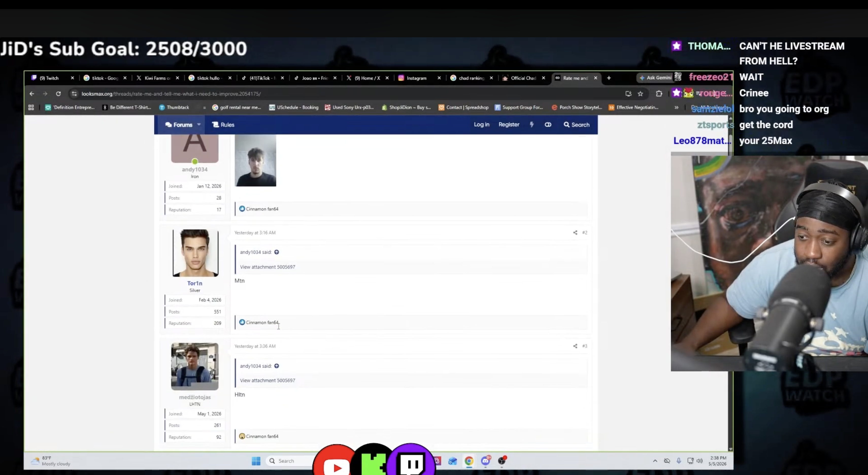This screenshot has width=868, height=475.
Task: Show hidden system tray icons
Action: coord(655,461)
